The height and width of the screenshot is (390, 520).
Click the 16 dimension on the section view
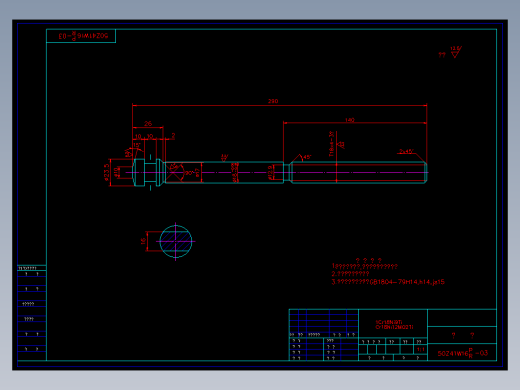(x=143, y=241)
